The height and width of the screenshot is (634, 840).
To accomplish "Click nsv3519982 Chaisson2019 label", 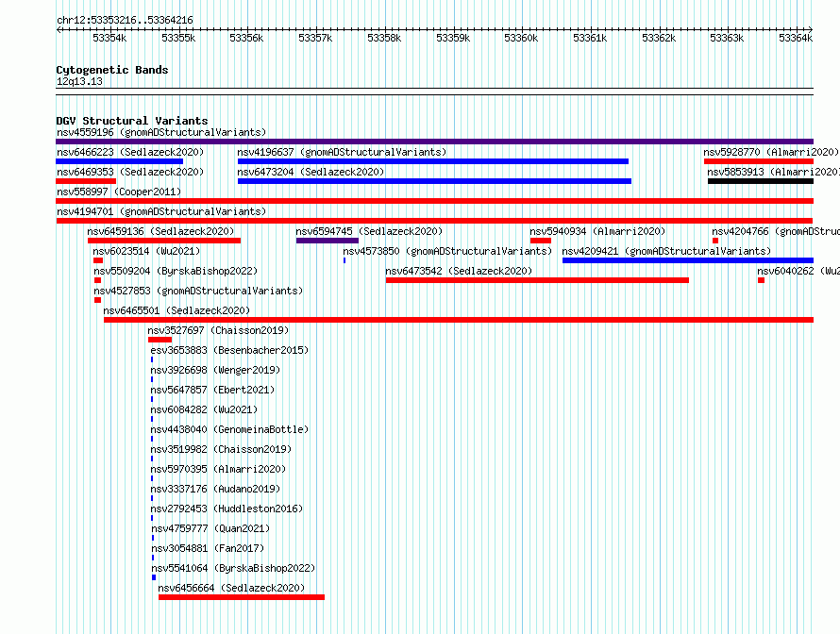I will point(221,449).
